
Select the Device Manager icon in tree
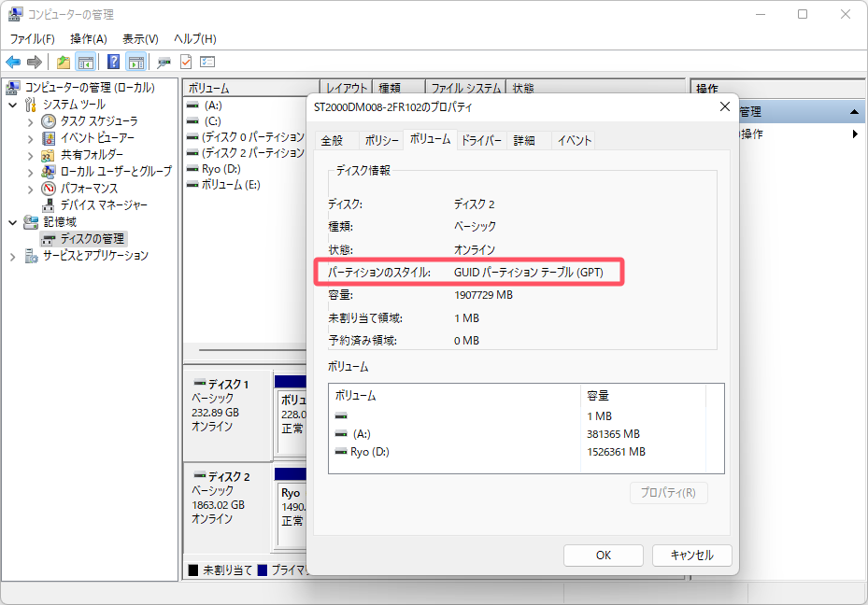click(50, 205)
